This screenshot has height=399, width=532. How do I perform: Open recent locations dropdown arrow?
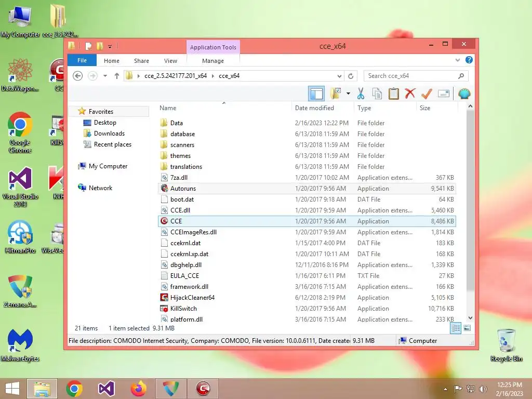(105, 76)
